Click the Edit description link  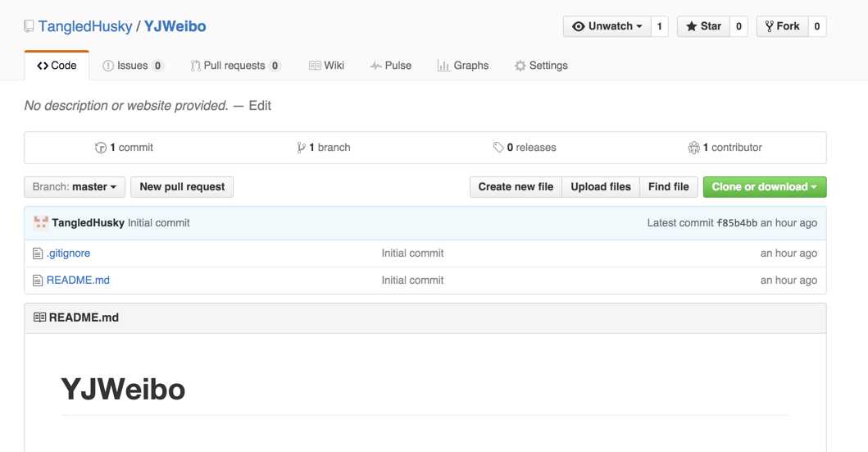point(260,105)
